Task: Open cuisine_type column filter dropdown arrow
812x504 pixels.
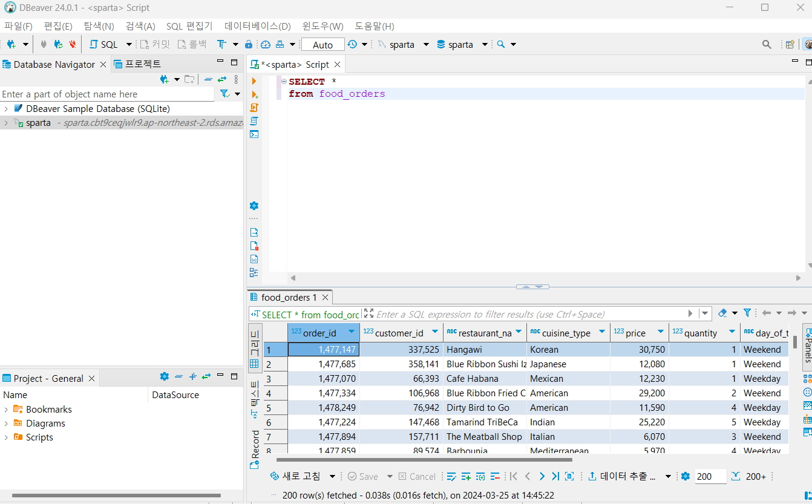Action: tap(602, 332)
